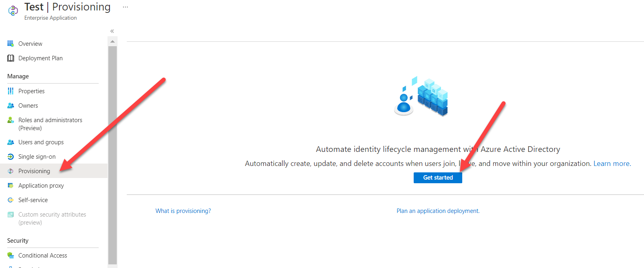Collapse the sidebar with the double chevron

pos(112,31)
